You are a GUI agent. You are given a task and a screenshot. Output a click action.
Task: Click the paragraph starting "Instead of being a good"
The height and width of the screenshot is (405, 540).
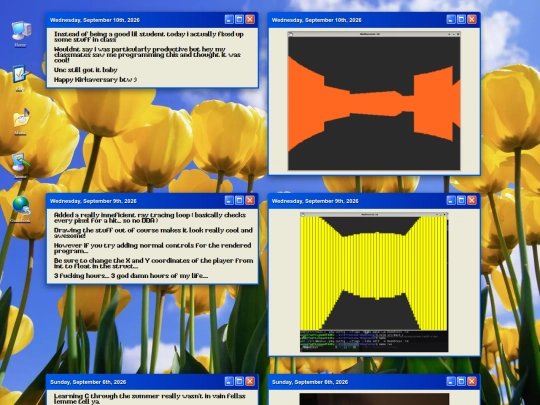149,37
